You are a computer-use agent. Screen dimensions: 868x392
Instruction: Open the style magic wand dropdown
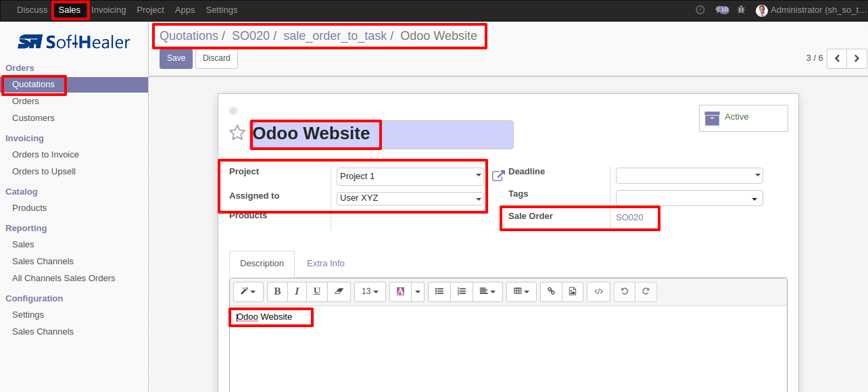tap(248, 291)
